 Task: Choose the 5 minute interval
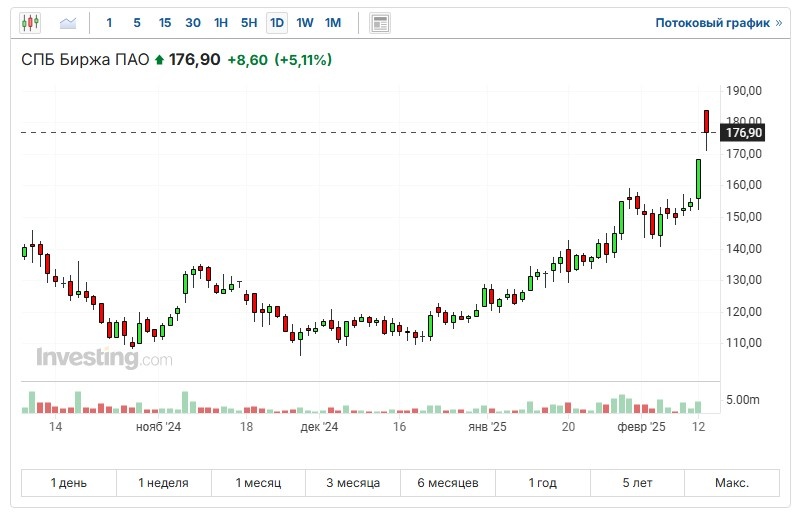click(x=137, y=23)
